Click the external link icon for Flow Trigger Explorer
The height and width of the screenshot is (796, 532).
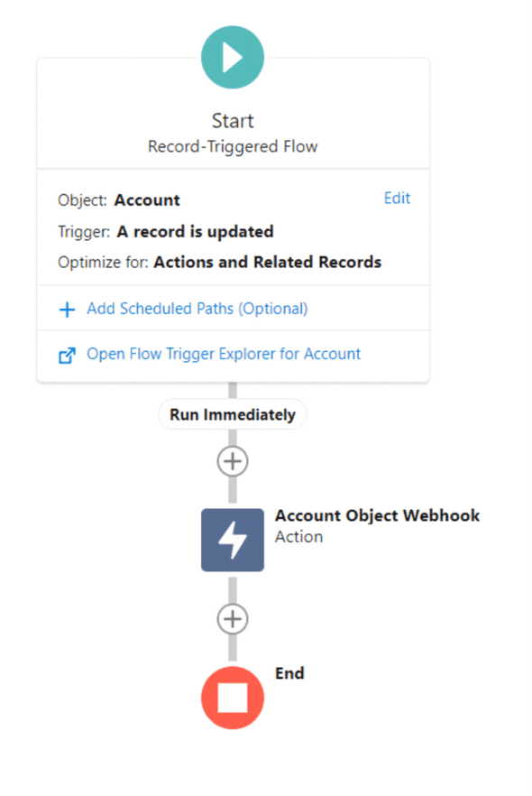coord(67,356)
